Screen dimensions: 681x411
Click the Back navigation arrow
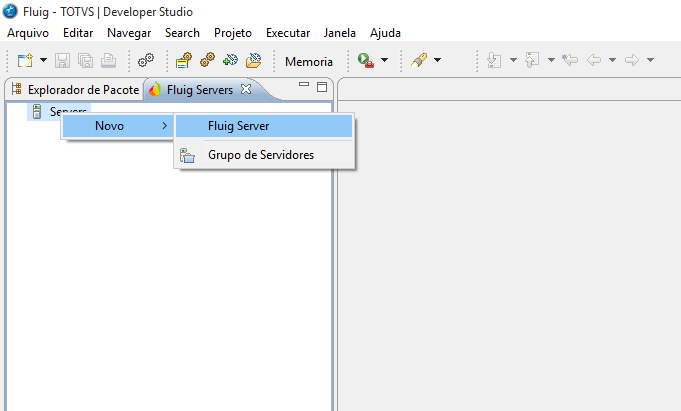tap(594, 60)
